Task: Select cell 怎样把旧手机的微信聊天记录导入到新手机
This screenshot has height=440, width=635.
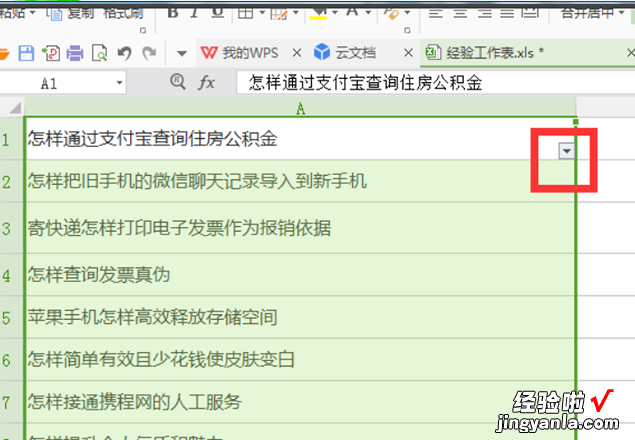Action: coord(300,181)
